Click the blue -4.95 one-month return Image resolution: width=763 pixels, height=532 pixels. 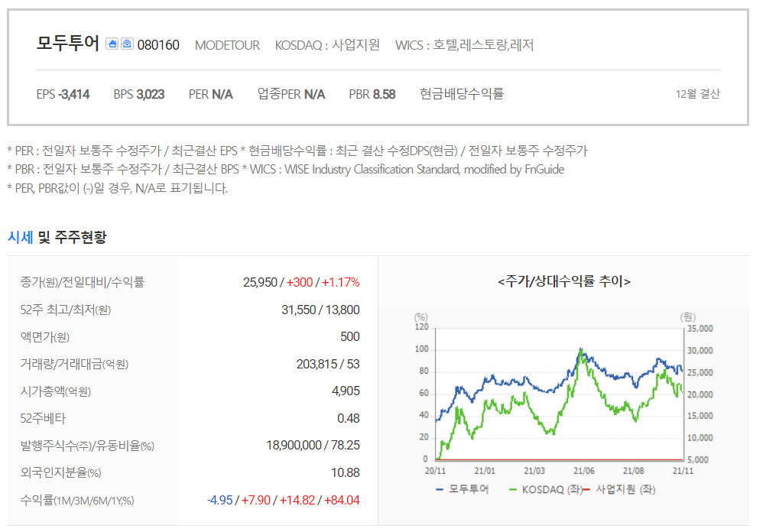click(x=220, y=500)
